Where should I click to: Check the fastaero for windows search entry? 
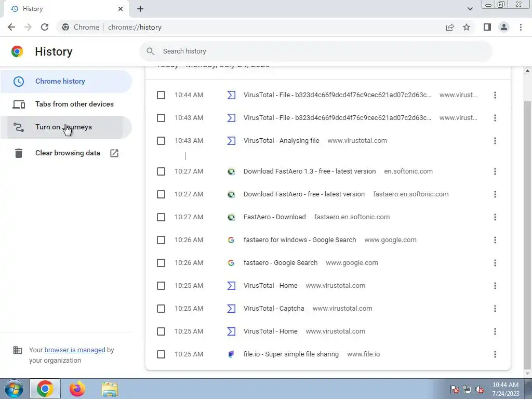(161, 240)
